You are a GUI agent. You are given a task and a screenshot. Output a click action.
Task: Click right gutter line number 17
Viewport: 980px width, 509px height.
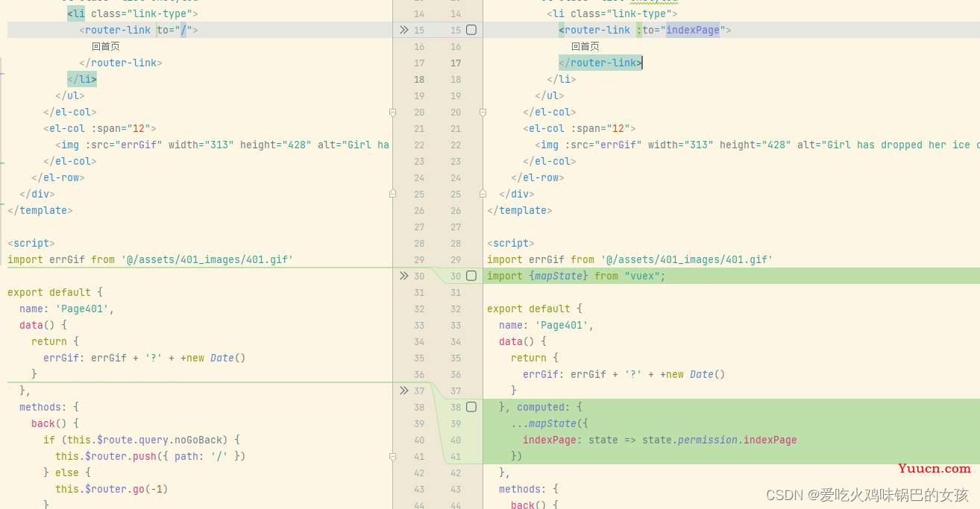[456, 63]
